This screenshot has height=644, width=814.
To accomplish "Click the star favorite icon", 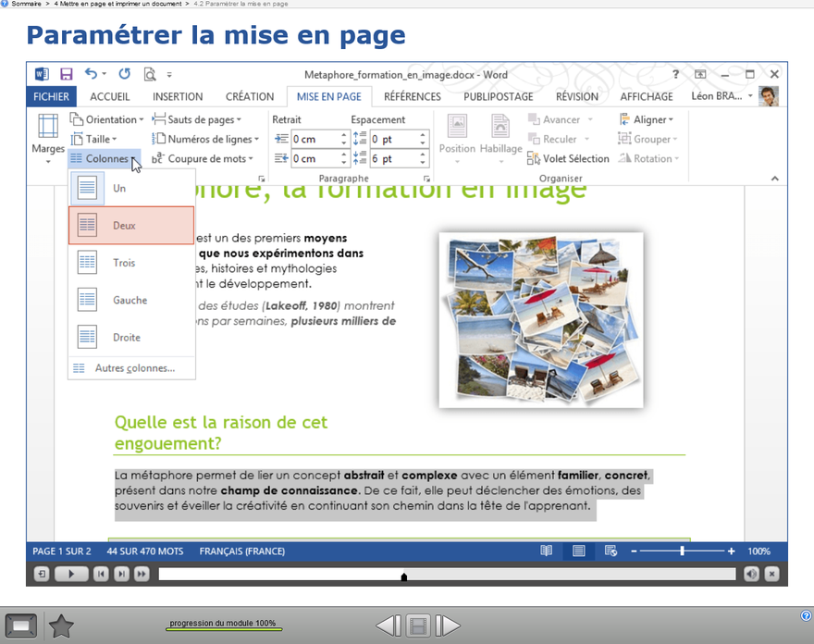I will coord(61,626).
